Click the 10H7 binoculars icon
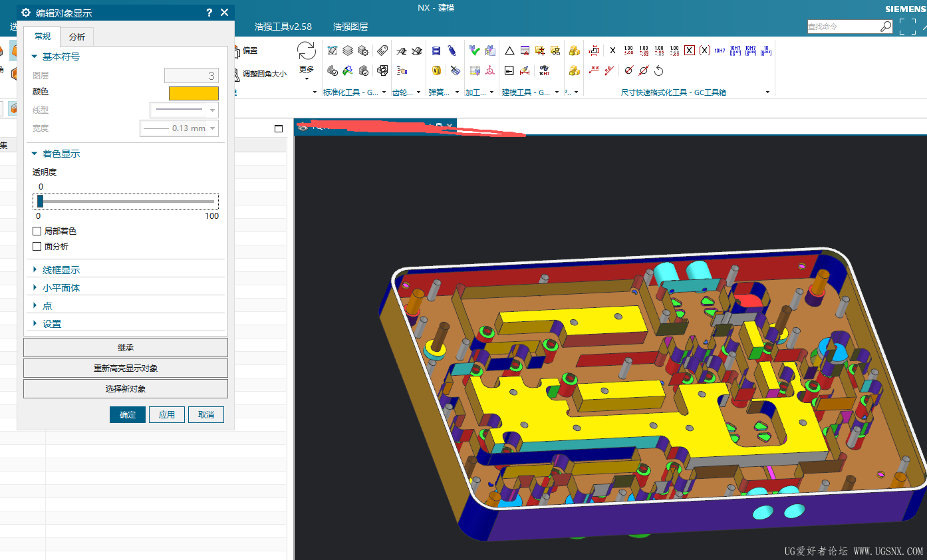This screenshot has width=927, height=560. click(544, 70)
